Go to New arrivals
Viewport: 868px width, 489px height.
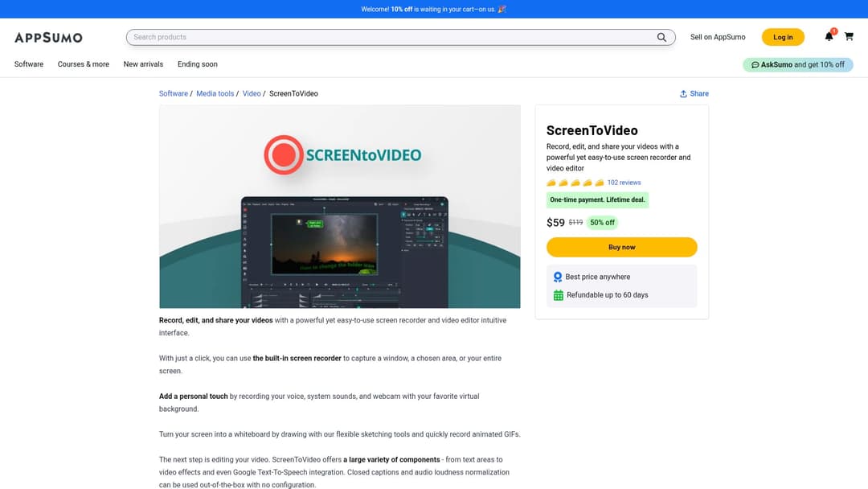click(143, 64)
